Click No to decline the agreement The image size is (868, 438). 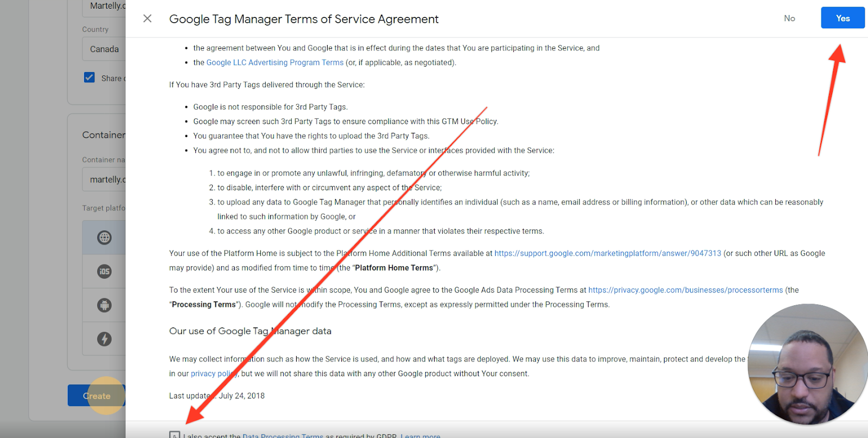tap(789, 18)
